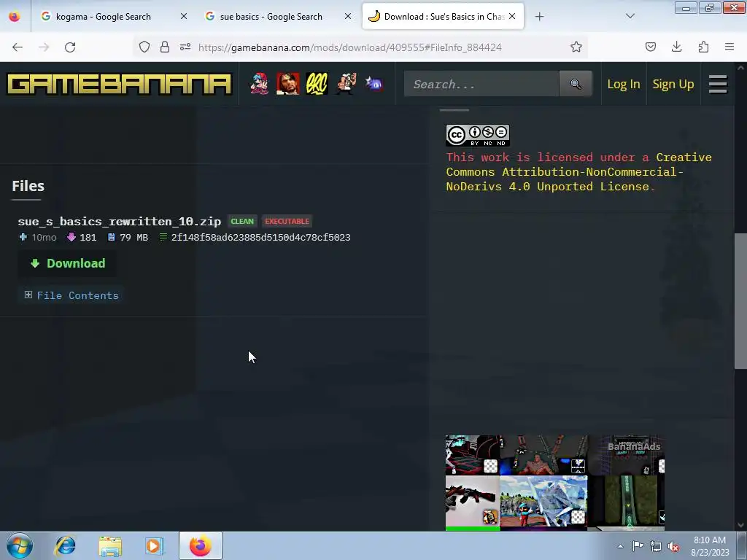Open the yellow BRC game icon
Image resolution: width=747 pixels, height=560 pixels.
click(x=317, y=84)
